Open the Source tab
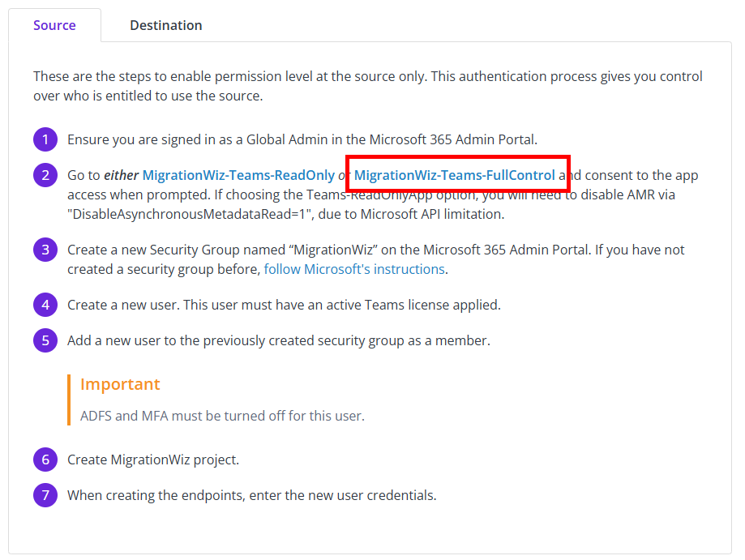Screen dimensions: 745x560 [54, 25]
